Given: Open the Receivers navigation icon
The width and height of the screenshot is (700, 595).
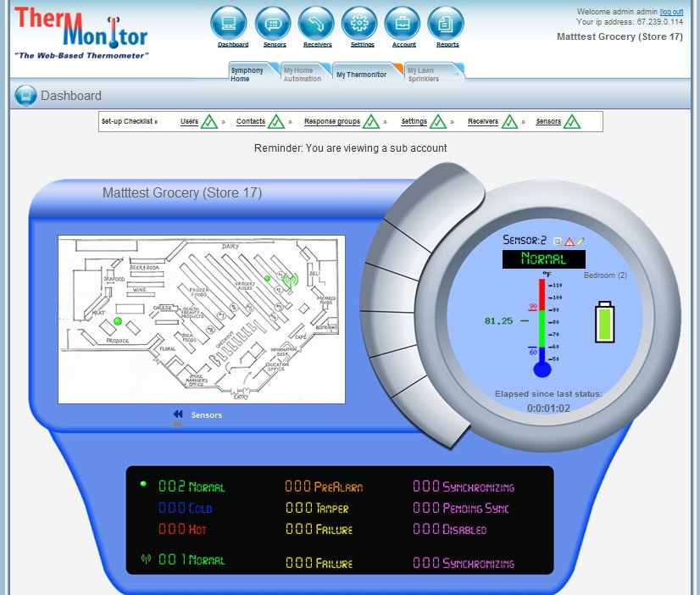Looking at the screenshot, I should coord(317,23).
